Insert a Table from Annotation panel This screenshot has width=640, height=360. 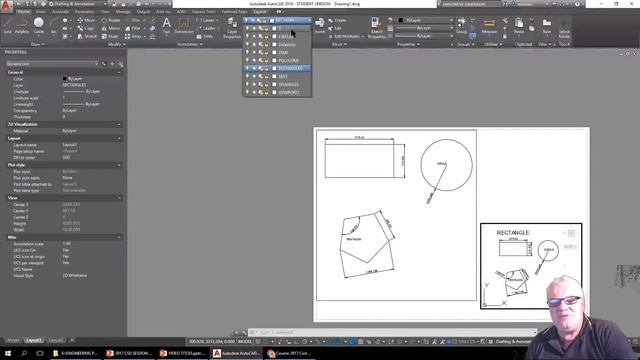(x=205, y=36)
